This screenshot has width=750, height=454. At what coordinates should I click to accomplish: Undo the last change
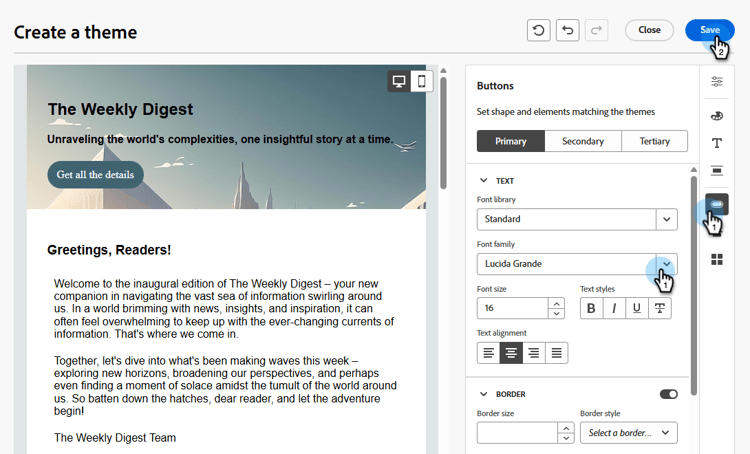pos(568,30)
